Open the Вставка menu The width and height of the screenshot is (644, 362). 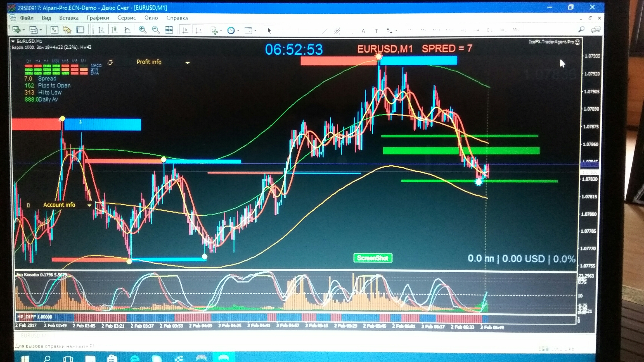point(69,18)
